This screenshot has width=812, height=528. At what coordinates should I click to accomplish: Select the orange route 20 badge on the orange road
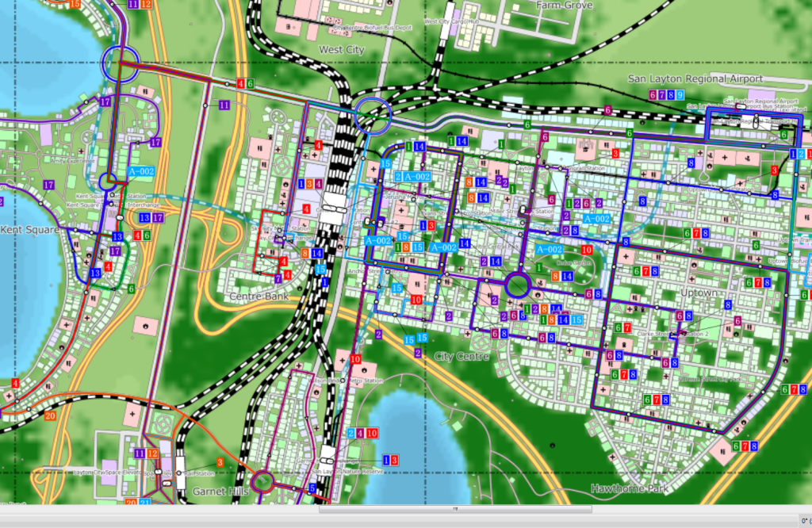[50, 415]
